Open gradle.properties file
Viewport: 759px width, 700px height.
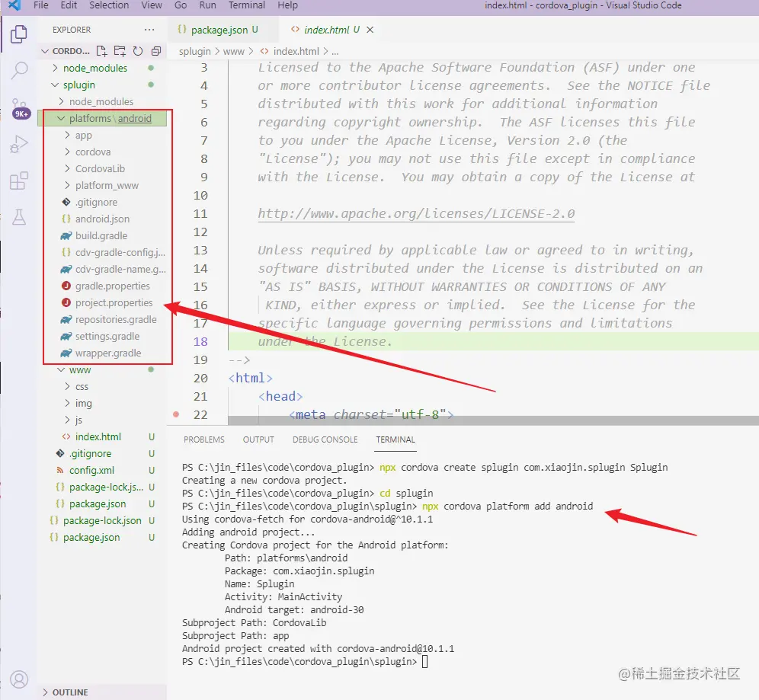pos(112,286)
